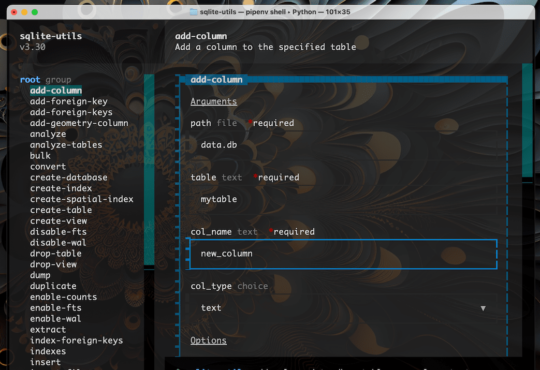540x370 pixels.
Task: Focus the col_name field with new_column
Action: coord(343,254)
